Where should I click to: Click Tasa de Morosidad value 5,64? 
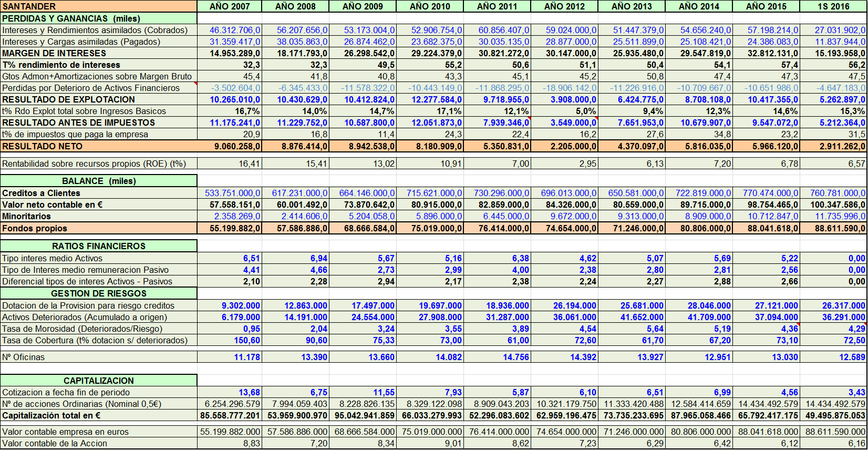pos(632,329)
